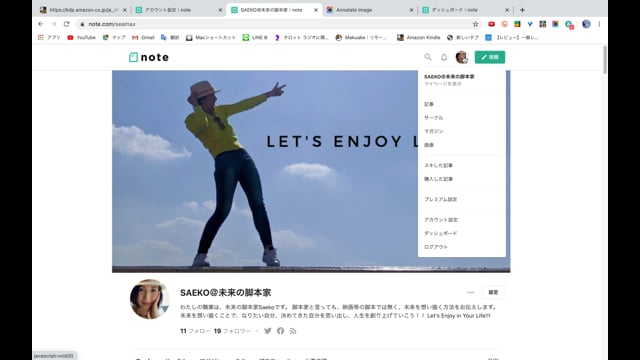This screenshot has height=360, width=640.
Task: Click the green post (投稿) button
Action: 490,57
